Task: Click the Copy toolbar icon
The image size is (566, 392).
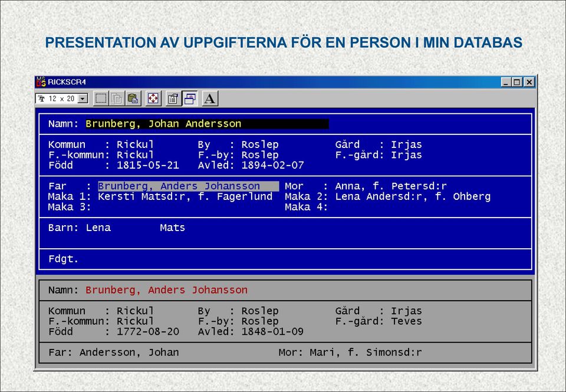Action: click(x=117, y=98)
